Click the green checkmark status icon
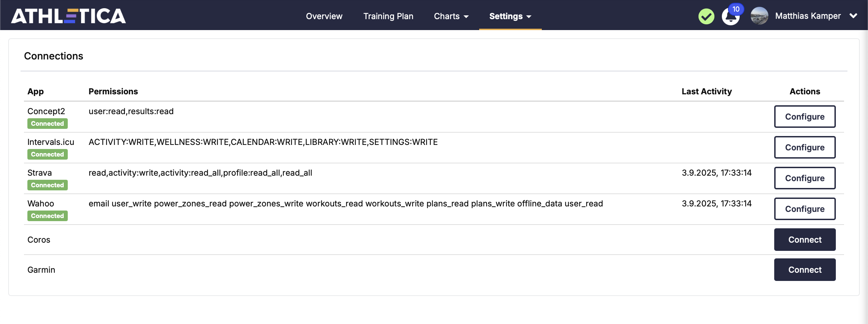 coord(706,16)
